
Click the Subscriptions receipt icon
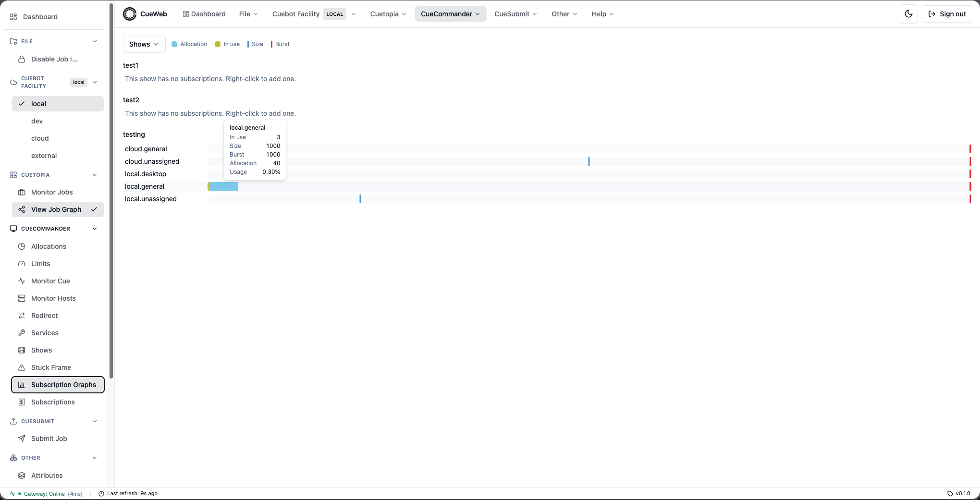pos(22,402)
